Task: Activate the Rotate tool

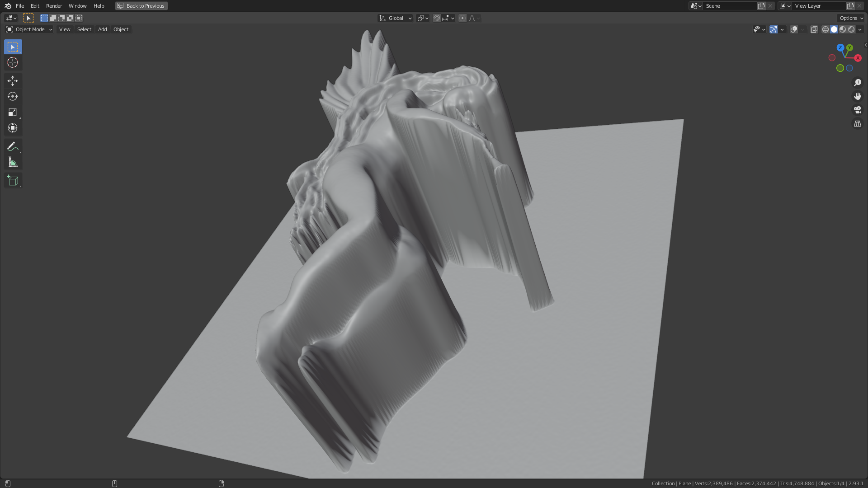Action: pos(13,97)
